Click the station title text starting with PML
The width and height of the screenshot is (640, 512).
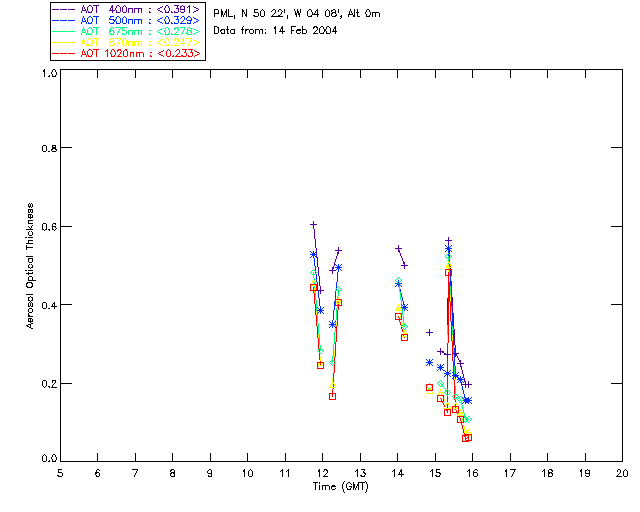coord(297,14)
